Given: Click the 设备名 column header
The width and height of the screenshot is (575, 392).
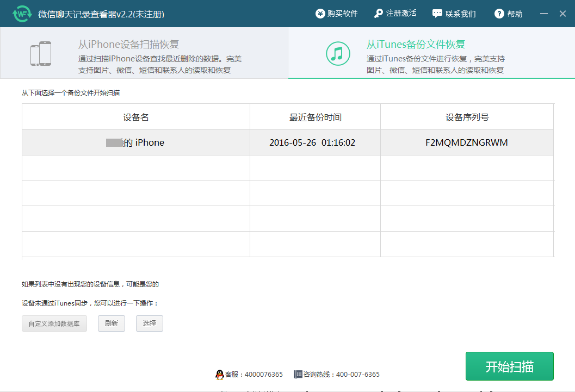Looking at the screenshot, I should tap(135, 117).
